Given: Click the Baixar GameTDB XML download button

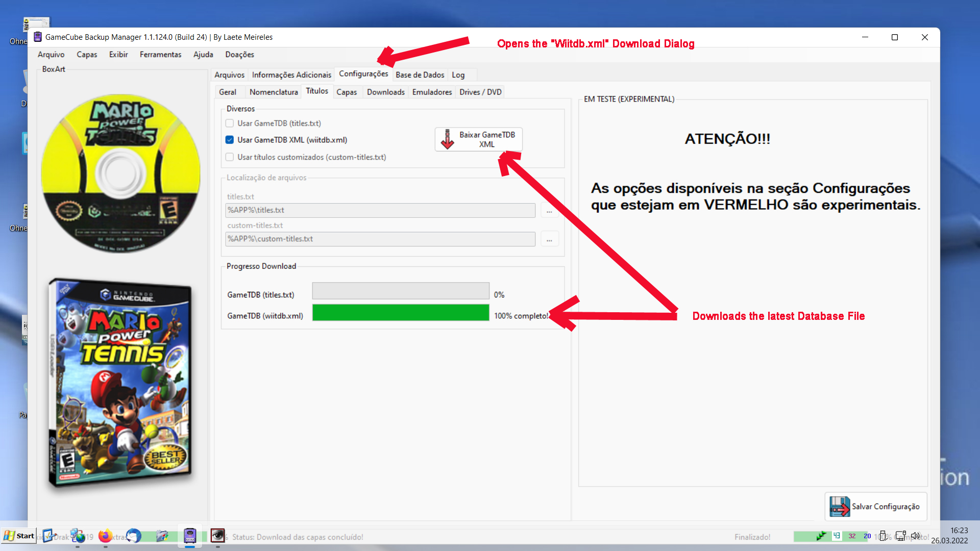Looking at the screenshot, I should coord(478,139).
